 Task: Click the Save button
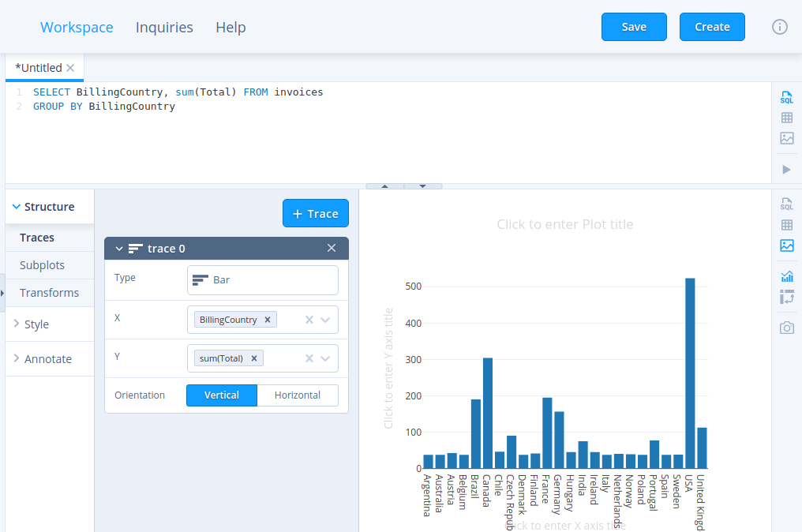point(634,27)
